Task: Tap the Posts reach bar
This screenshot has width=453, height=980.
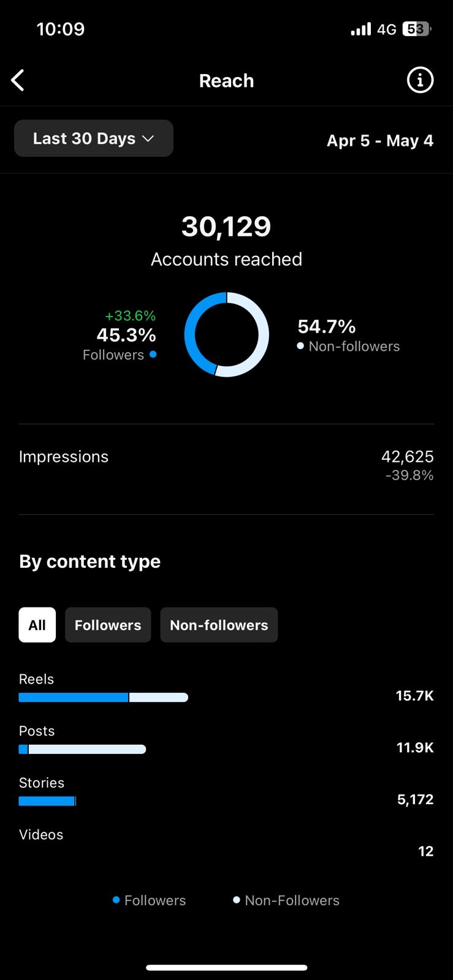Action: click(x=82, y=749)
